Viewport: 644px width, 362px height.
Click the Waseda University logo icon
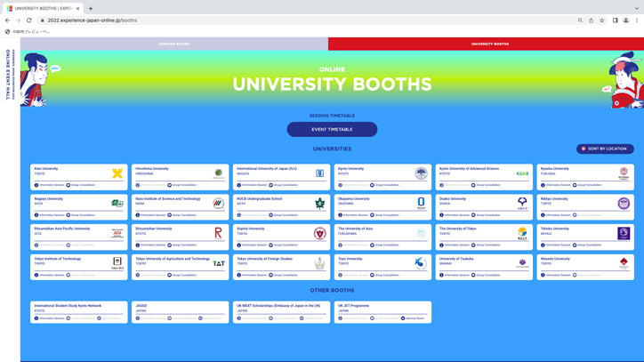point(624,263)
